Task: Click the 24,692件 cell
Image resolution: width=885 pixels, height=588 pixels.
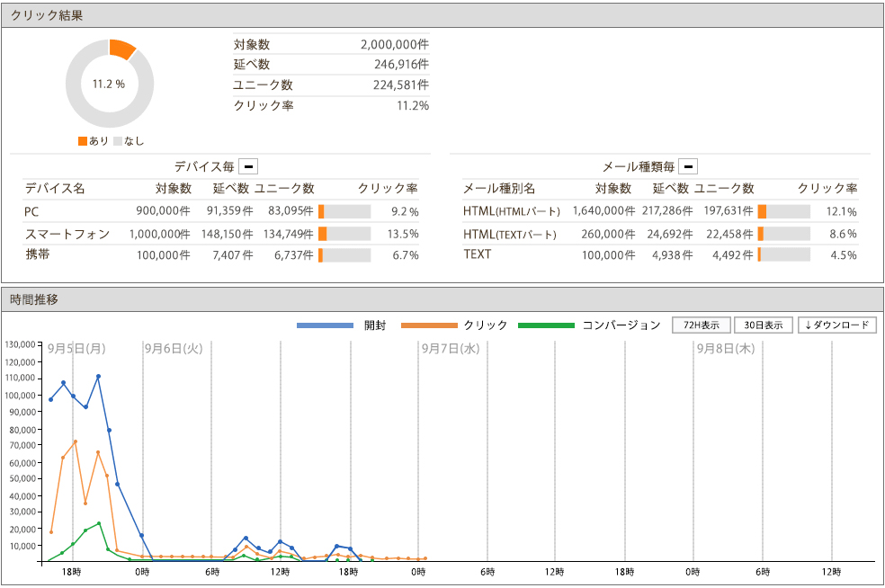Action: pyautogui.click(x=670, y=234)
